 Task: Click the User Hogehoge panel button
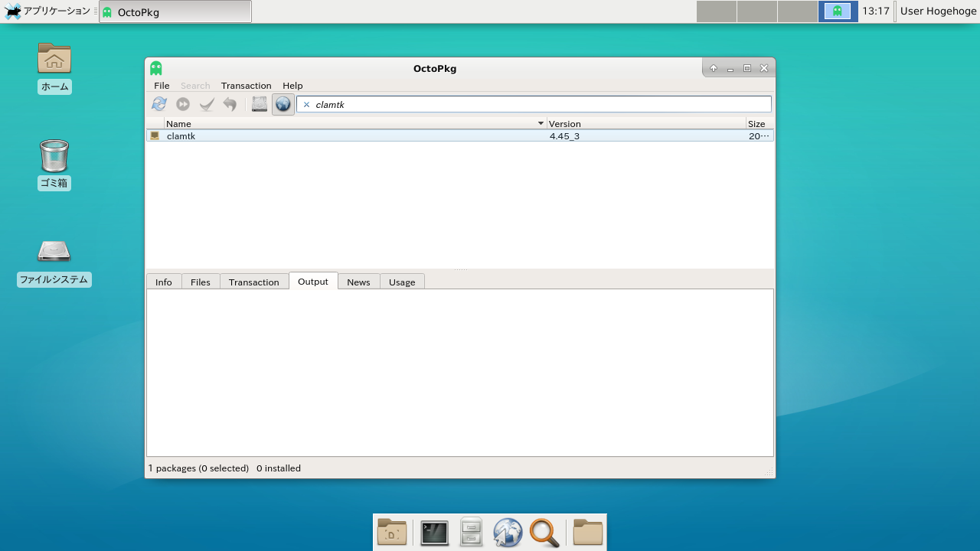tap(938, 11)
